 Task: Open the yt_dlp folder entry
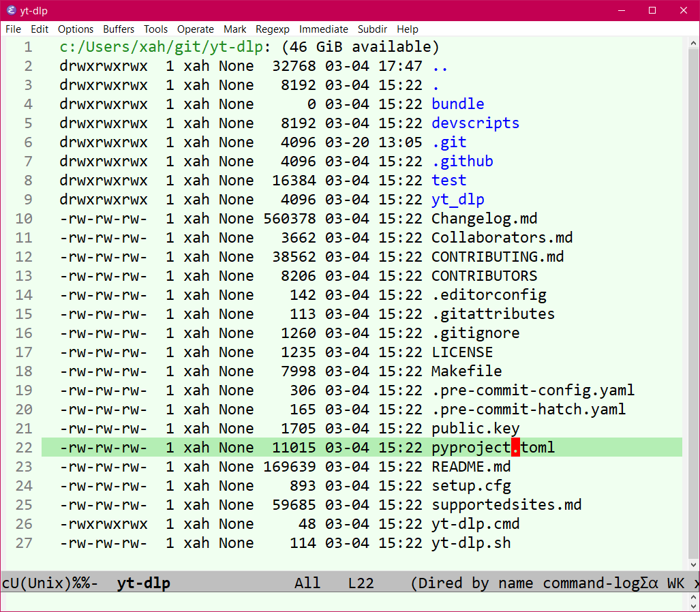[x=457, y=200]
